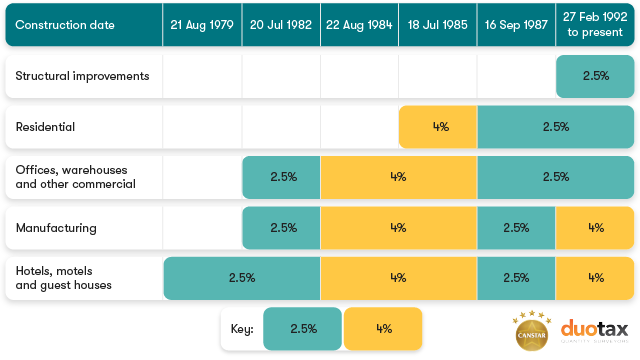Click the duotax logo
The width and height of the screenshot is (640, 360).
[x=594, y=331]
